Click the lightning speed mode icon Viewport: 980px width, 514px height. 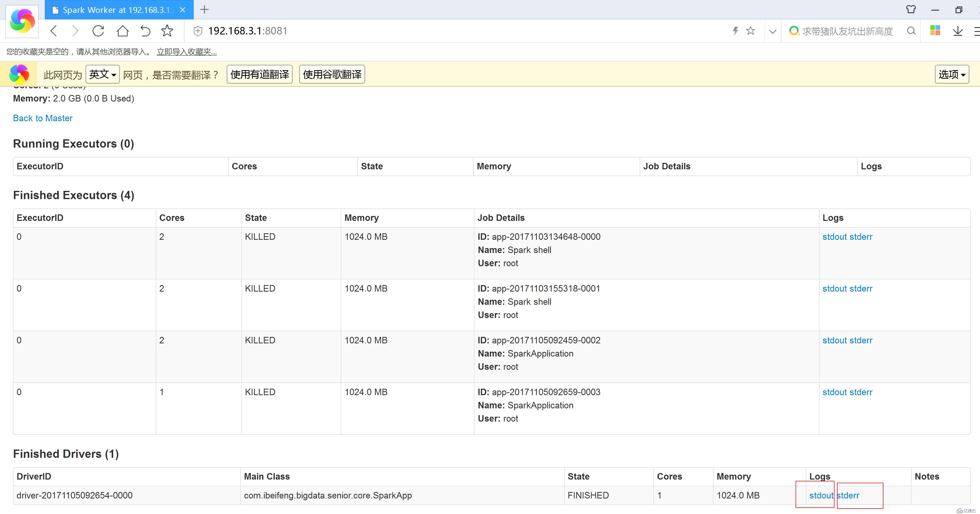coord(735,31)
